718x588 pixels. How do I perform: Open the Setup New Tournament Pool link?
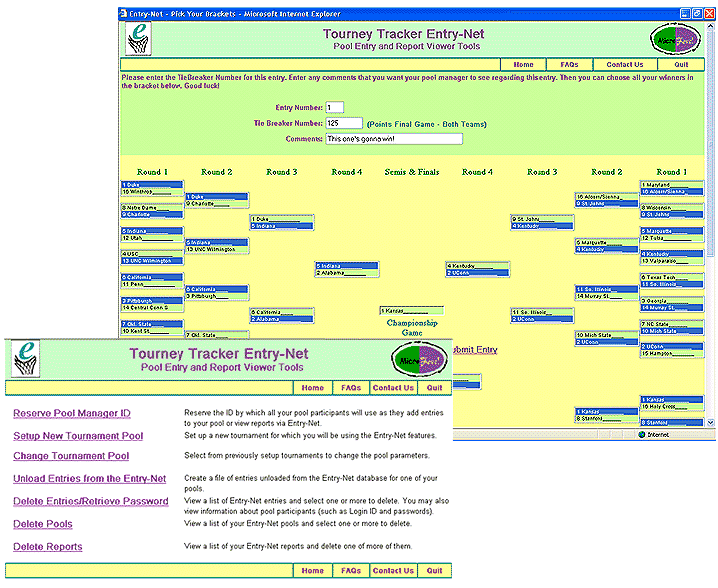[x=78, y=436]
